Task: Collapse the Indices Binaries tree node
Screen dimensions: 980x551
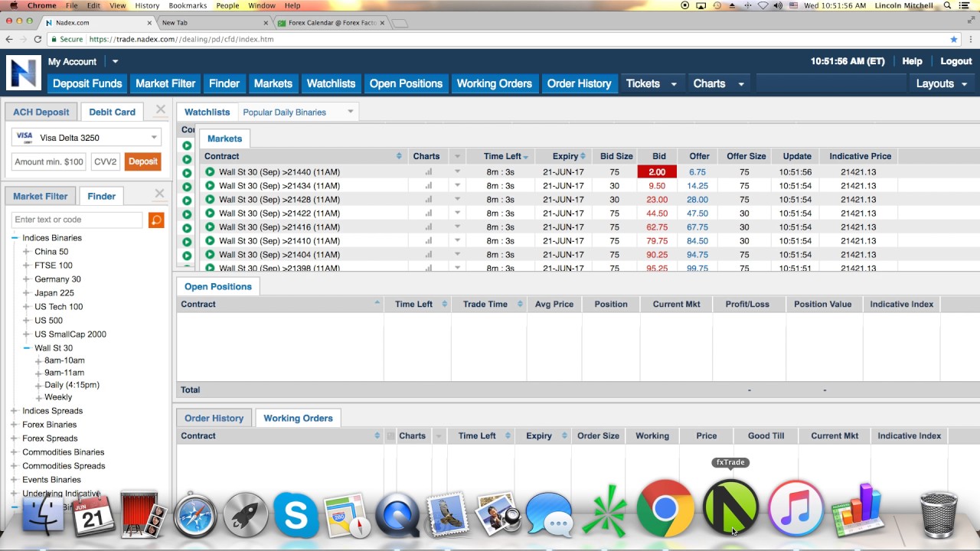Action: (x=15, y=238)
